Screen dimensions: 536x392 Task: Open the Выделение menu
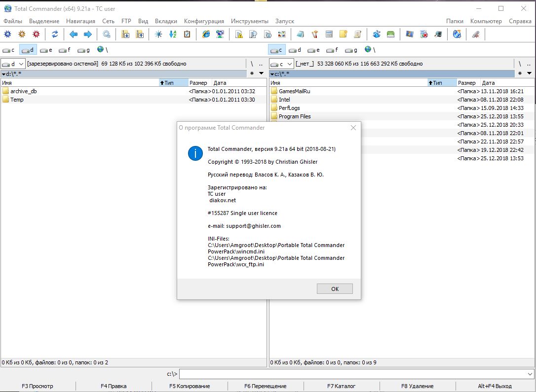coord(44,21)
